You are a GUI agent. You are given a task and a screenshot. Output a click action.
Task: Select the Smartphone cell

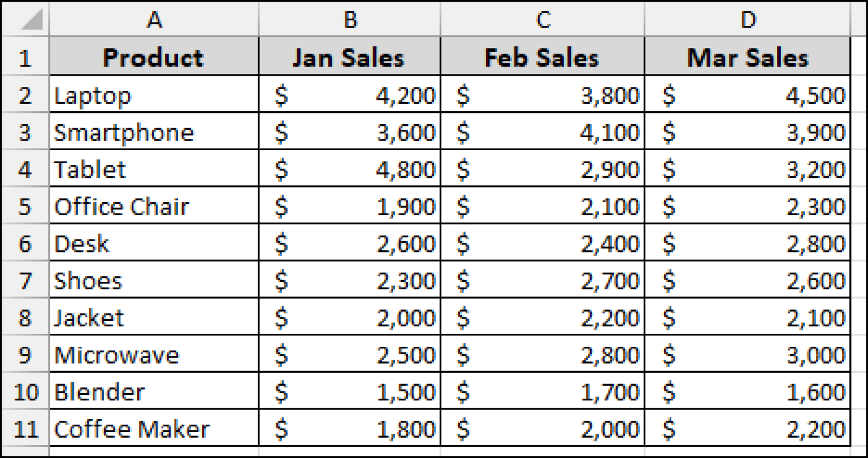pos(154,132)
